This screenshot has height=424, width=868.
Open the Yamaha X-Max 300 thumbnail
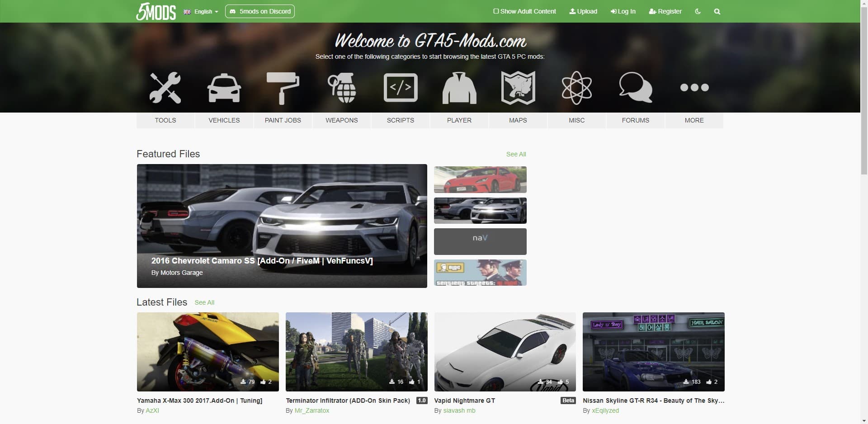[208, 352]
